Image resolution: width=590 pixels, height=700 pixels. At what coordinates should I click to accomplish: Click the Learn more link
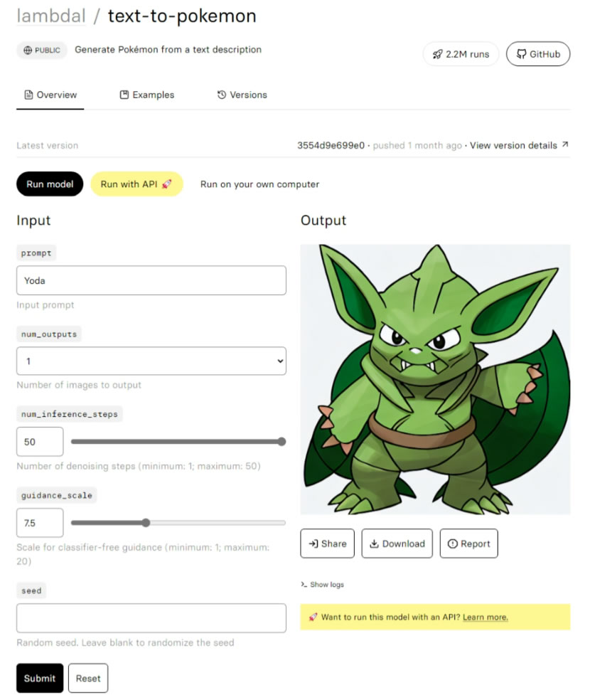pyautogui.click(x=486, y=617)
